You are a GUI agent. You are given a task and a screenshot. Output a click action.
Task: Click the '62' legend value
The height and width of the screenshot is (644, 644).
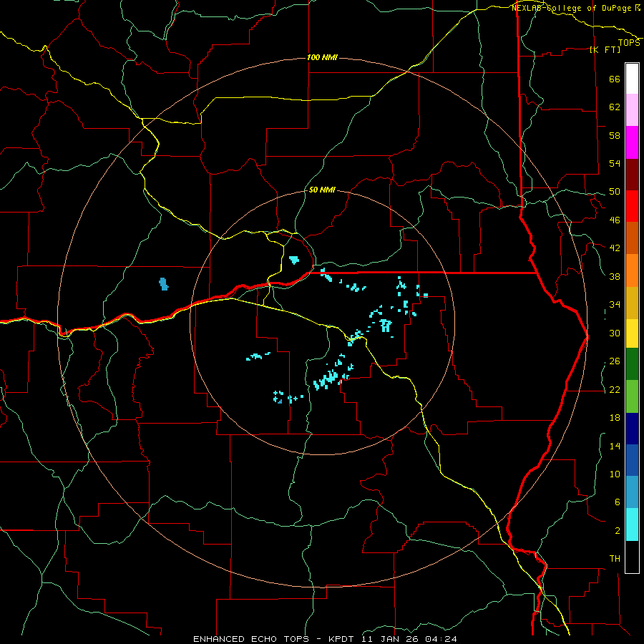click(x=615, y=107)
